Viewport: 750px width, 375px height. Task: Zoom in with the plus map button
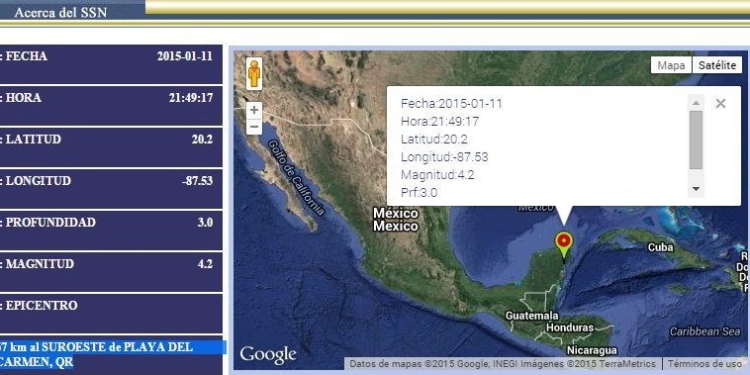pos(254,110)
